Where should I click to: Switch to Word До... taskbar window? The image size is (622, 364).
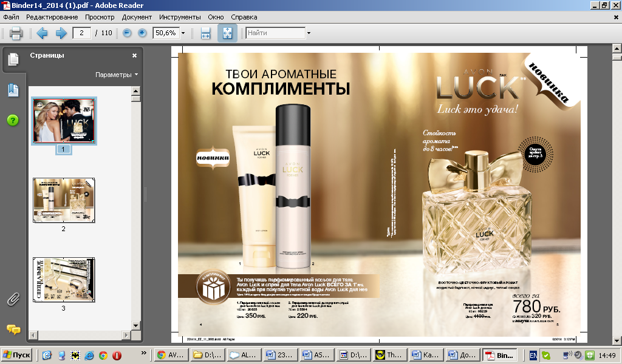462,355
